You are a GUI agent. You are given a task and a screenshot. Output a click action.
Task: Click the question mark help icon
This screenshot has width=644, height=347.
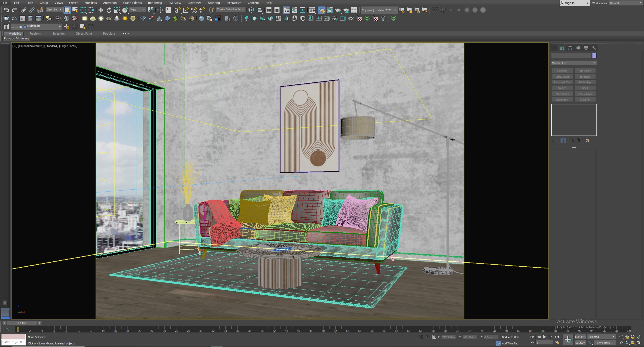tap(235, 18)
